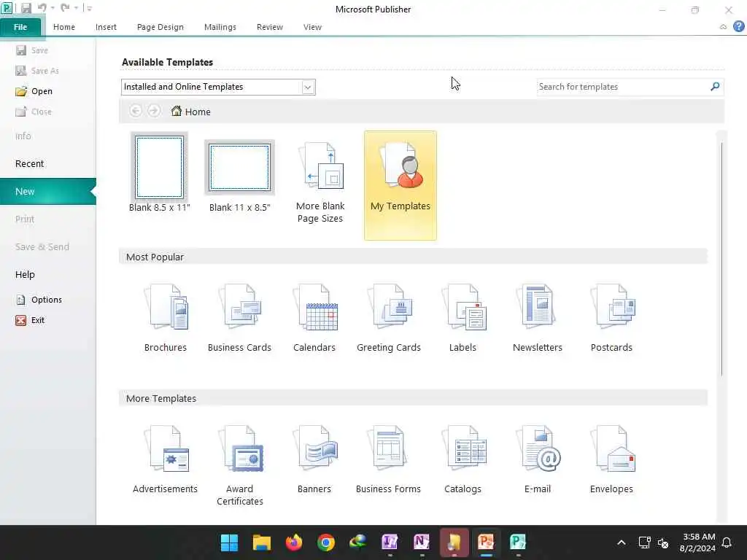Switch to the Home ribbon tab
Screen dimensions: 747x560
64,27
